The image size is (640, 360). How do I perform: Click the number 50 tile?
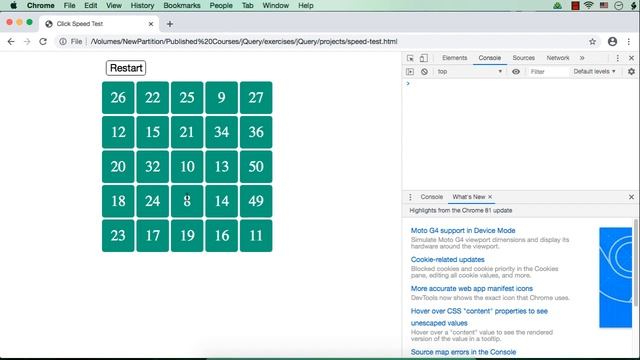tap(256, 167)
